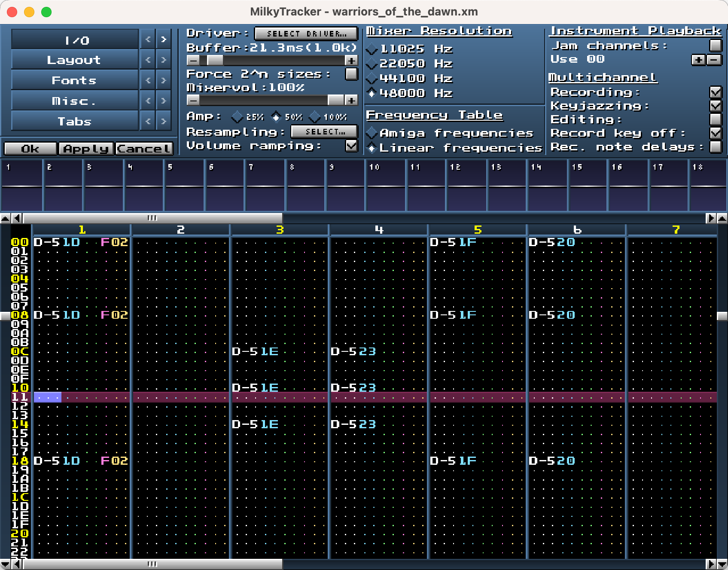Click the plus button for Buffer size
This screenshot has width=728, height=570.
[x=351, y=61]
